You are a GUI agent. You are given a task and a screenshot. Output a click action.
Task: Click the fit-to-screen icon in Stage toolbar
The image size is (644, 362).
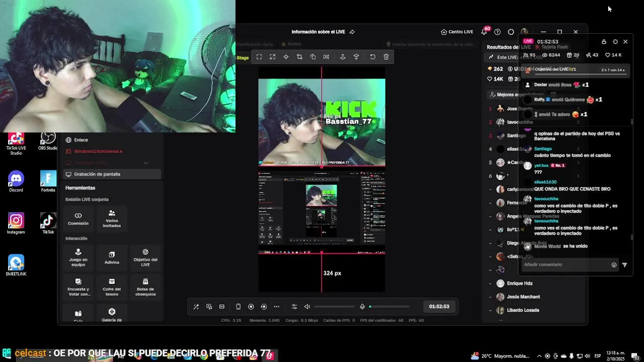(259, 57)
